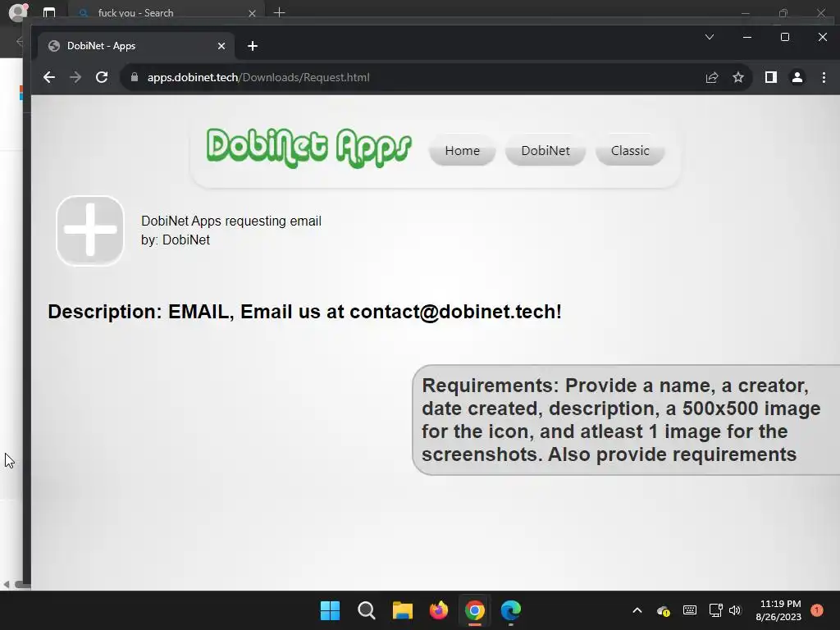Screen dimensions: 840x630
Task: Select the DobiNet - Apps tab
Action: 136,46
